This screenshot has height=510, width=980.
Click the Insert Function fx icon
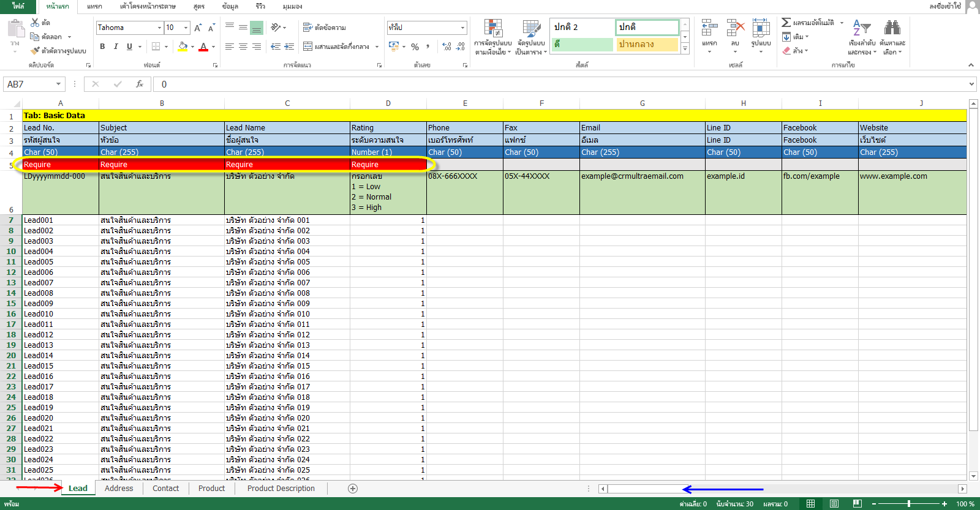140,84
